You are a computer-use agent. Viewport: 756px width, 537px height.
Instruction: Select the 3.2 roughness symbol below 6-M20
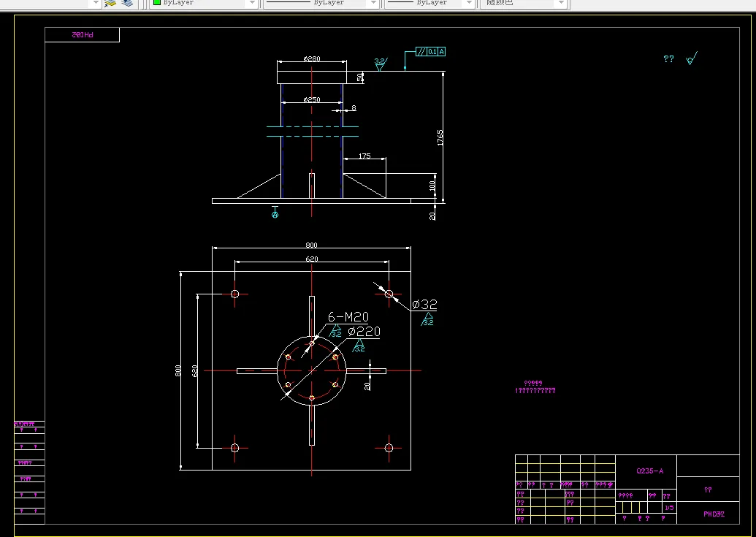click(335, 331)
